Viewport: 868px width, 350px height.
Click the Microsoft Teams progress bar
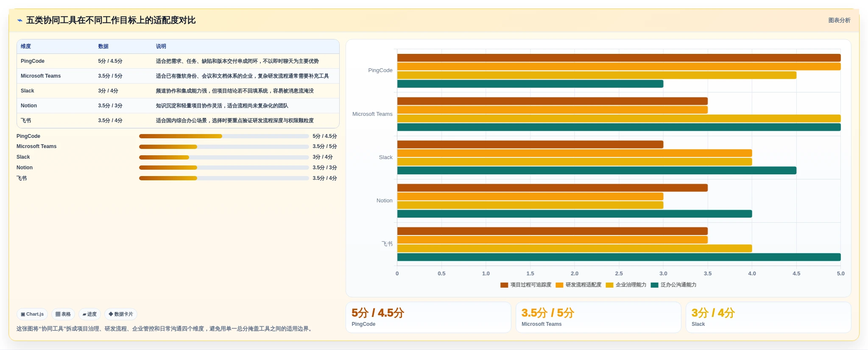click(x=224, y=147)
